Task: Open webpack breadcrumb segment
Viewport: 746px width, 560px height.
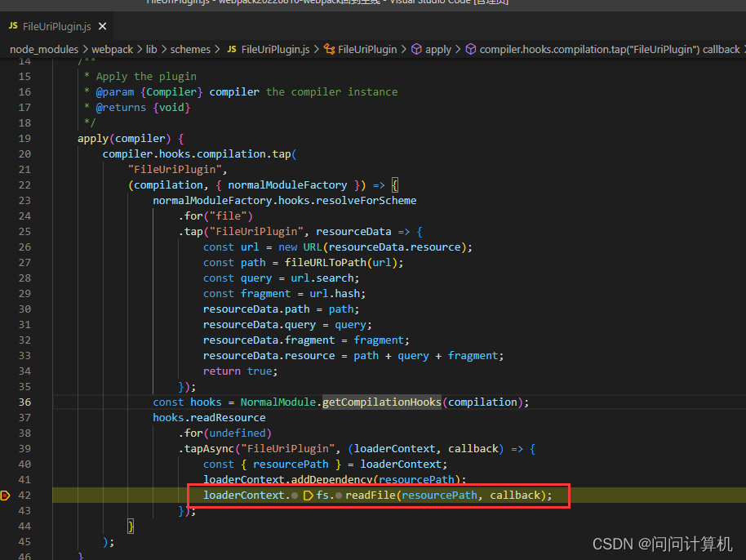Action: click(x=113, y=50)
